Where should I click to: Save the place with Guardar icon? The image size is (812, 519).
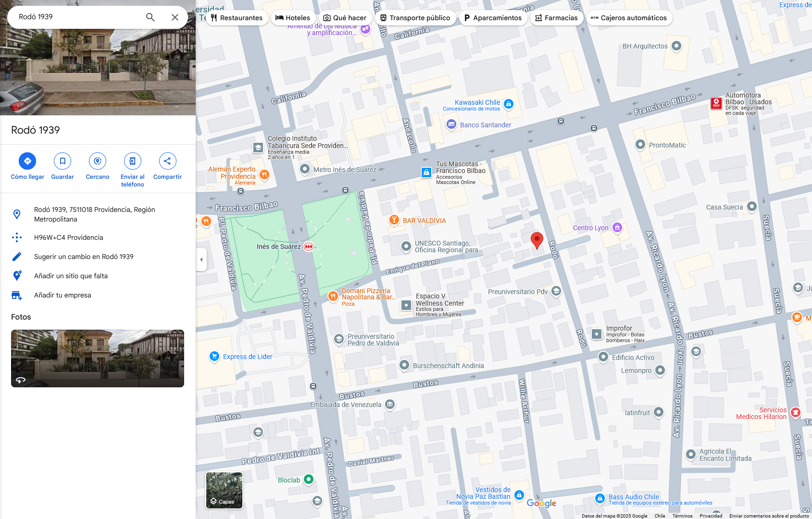[x=62, y=161]
